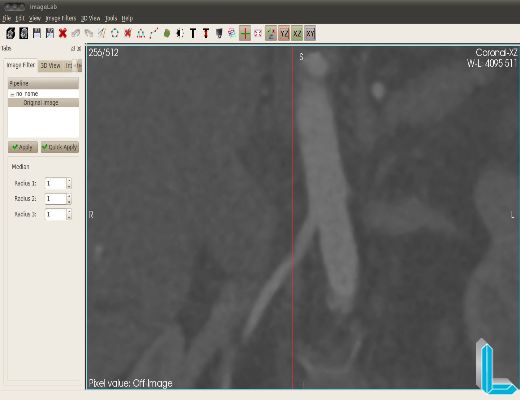Click the first floppy disk save icon
Image resolution: width=520 pixels, height=400 pixels.
click(x=37, y=33)
